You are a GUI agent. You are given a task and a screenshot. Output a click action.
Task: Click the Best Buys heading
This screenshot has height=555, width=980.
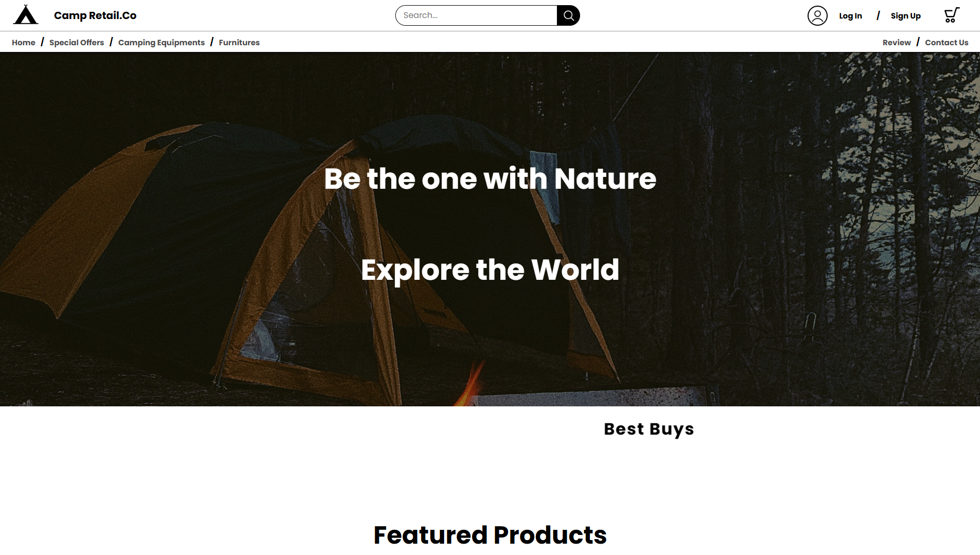(x=649, y=429)
